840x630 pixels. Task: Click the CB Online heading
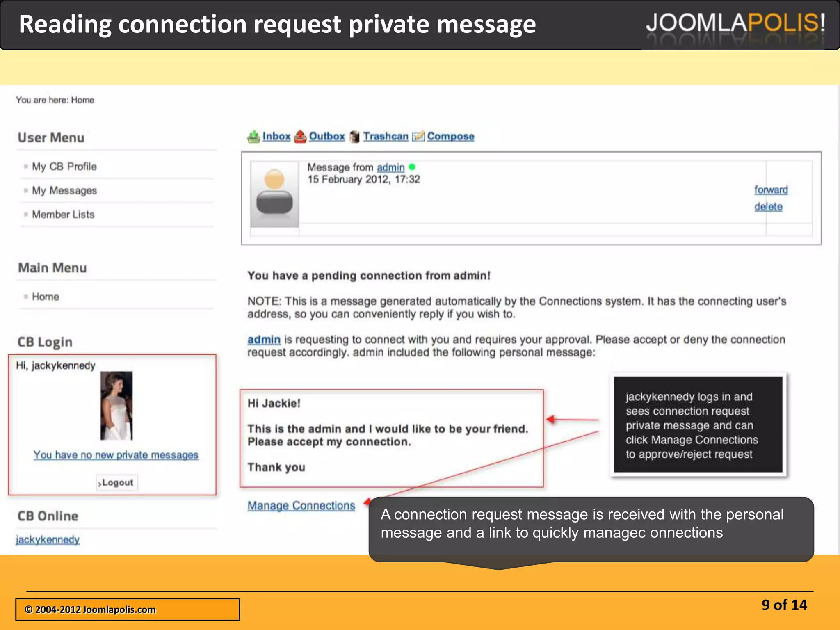[48, 516]
